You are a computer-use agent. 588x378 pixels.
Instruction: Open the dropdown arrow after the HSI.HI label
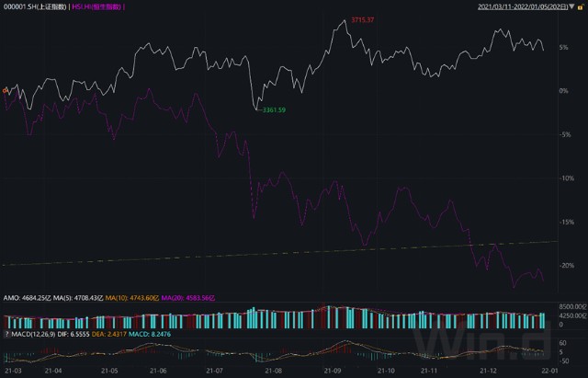point(126,6)
